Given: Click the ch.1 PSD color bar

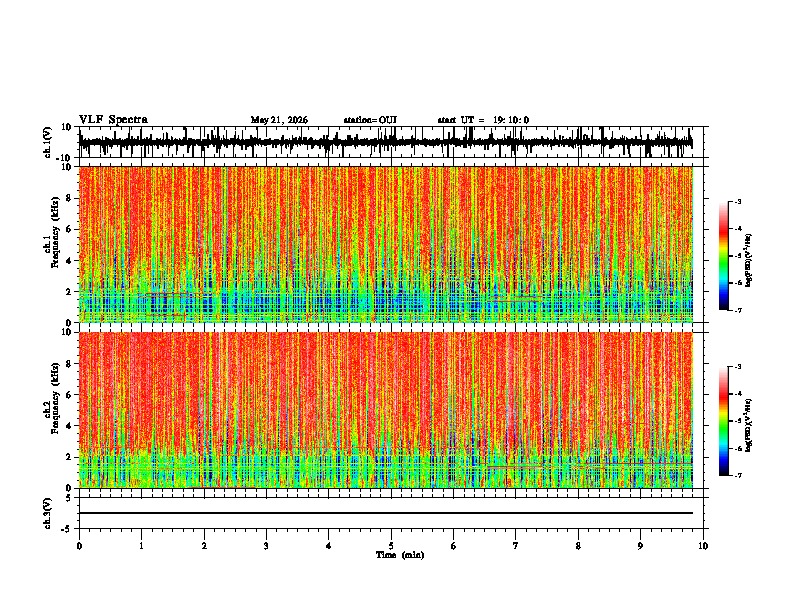Looking at the screenshot, I should point(723,256).
